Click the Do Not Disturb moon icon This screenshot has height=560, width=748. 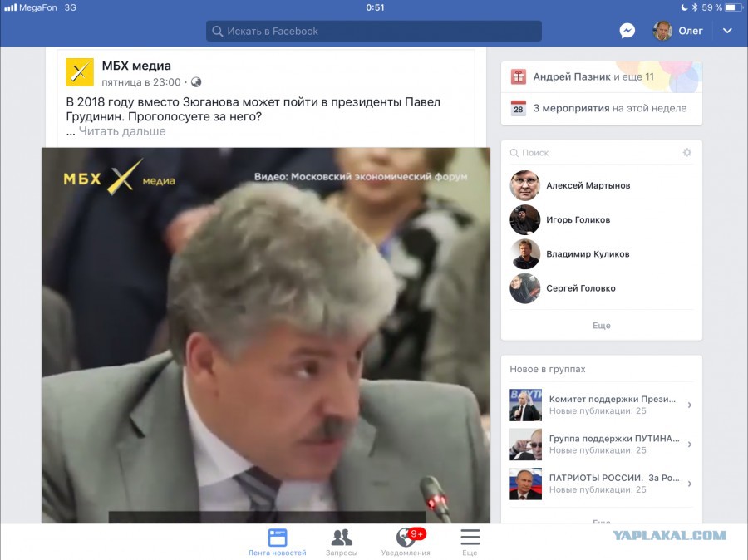(685, 7)
